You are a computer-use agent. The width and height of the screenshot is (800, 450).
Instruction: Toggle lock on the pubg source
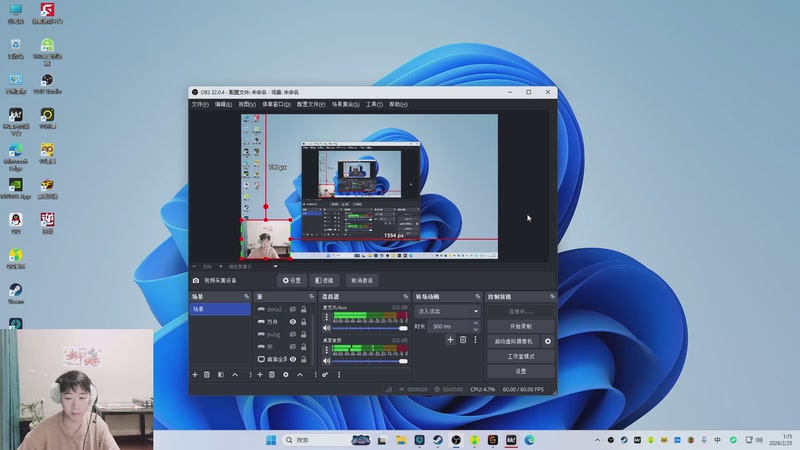tap(304, 334)
